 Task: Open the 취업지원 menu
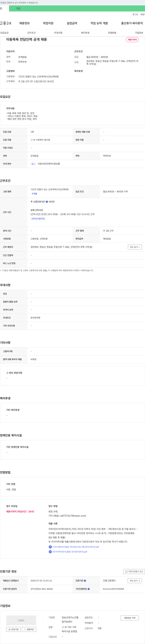[x=48, y=23]
